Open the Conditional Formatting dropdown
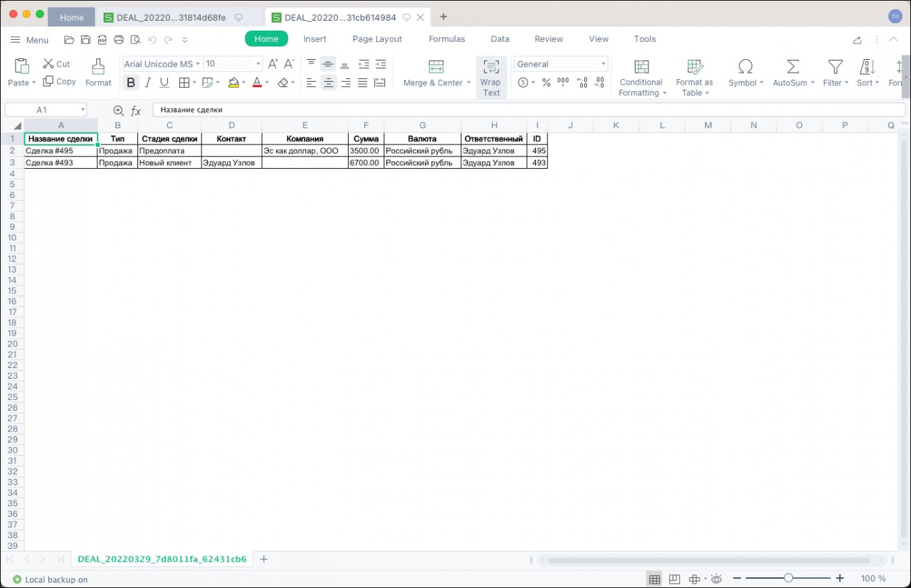Screen dimensions: 911x588 click(642, 77)
